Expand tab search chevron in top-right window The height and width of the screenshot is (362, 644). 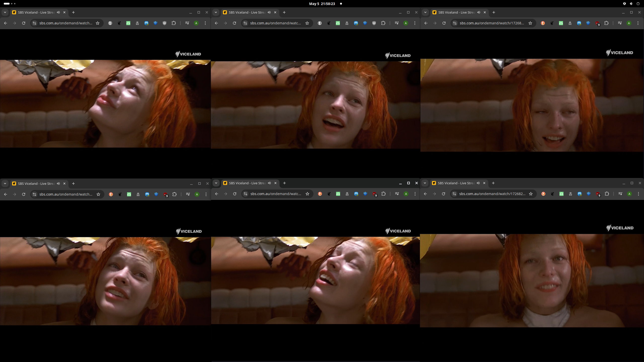(425, 12)
